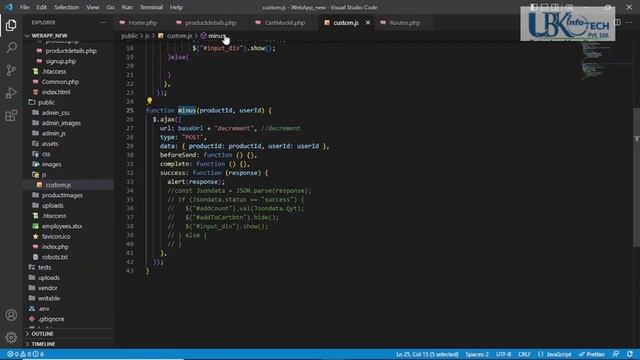This screenshot has width=640, height=360.
Task: Click the Prettier status bar item
Action: click(591, 354)
